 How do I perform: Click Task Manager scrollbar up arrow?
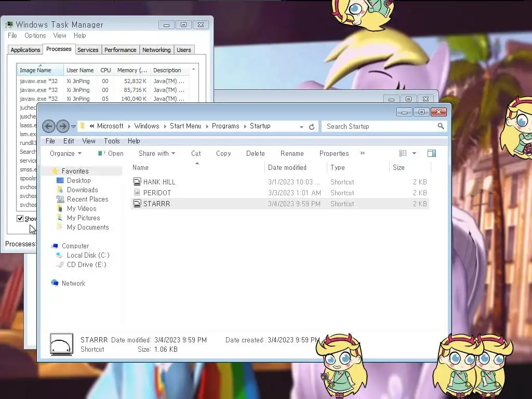click(193, 69)
